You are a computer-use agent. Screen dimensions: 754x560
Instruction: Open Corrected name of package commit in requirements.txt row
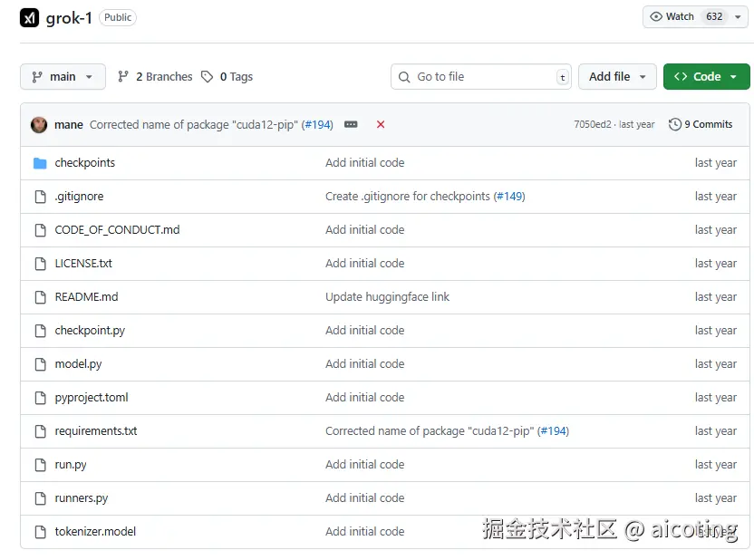pyautogui.click(x=430, y=431)
